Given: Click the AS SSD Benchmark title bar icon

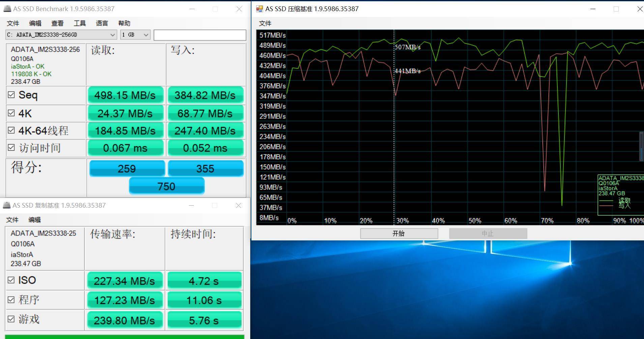Looking at the screenshot, I should tap(7, 9).
